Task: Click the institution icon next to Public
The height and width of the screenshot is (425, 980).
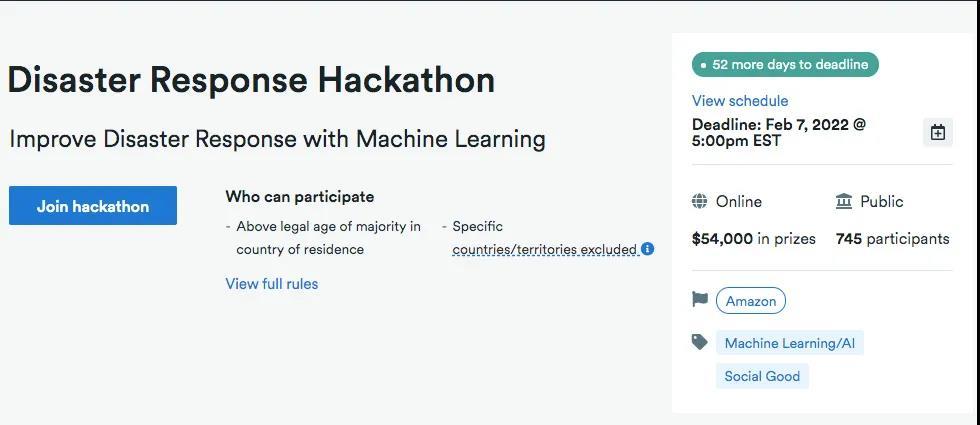Action: click(844, 201)
